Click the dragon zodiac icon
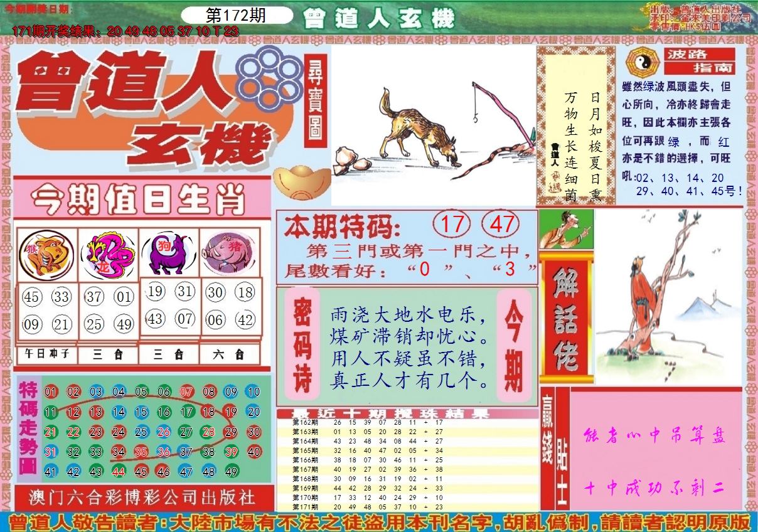This screenshot has width=758, height=532. click(x=108, y=255)
